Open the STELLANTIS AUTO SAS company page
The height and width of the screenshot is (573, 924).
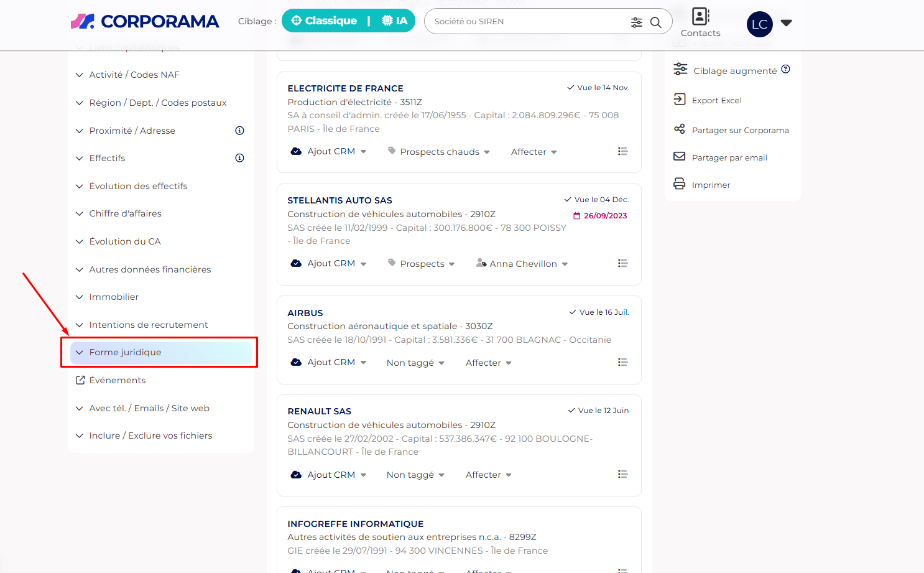(340, 200)
